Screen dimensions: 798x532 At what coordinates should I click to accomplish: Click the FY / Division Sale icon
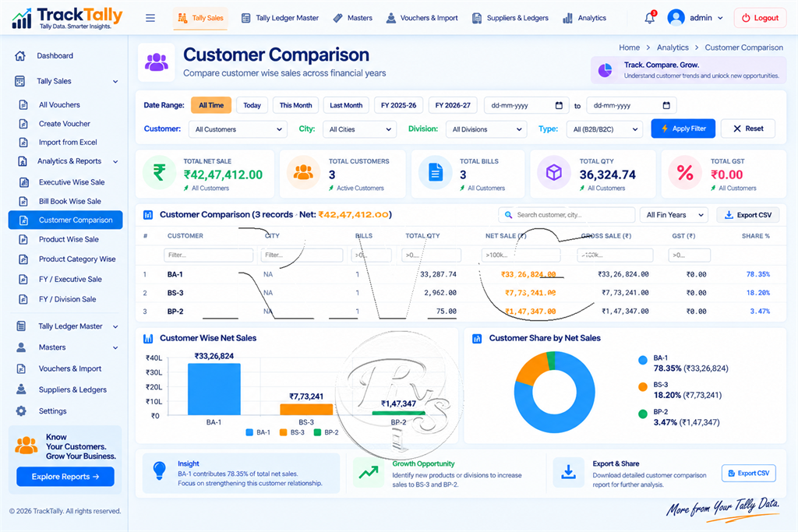[x=23, y=300]
